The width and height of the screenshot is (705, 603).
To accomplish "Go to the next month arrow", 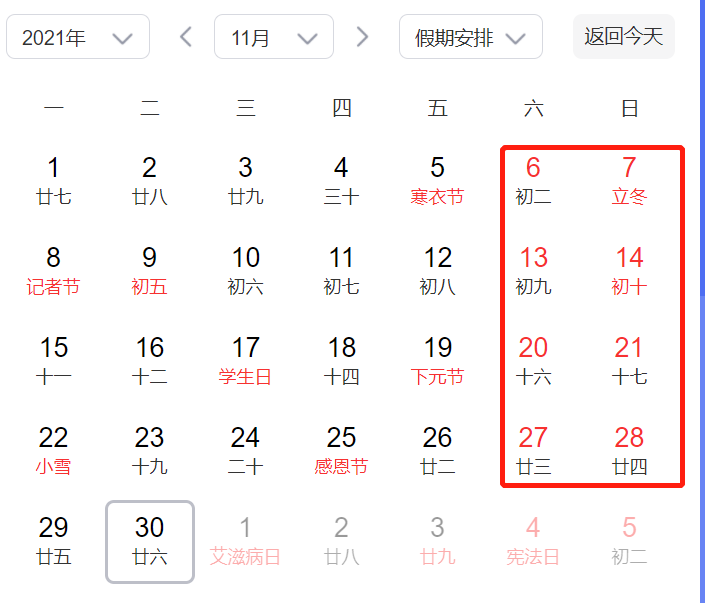I will point(362,38).
